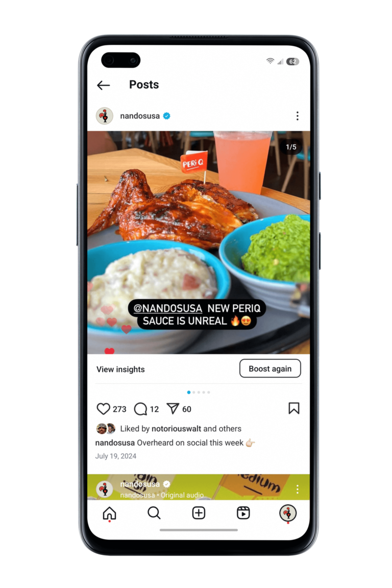Screen dimensions: 392x588
Task: Open three-dot menu on first nandosusa post
Action: [297, 116]
